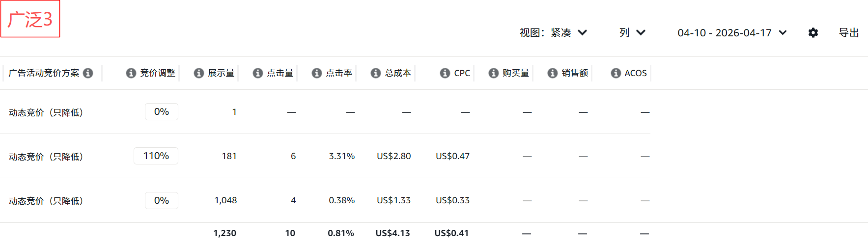Click info icon next to ACOS
Viewport: 868px width, 243px height.
616,73
